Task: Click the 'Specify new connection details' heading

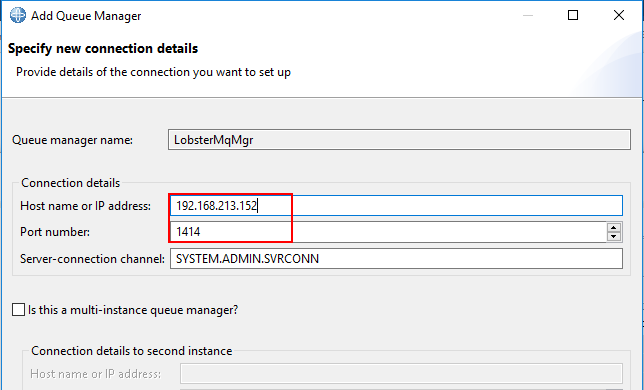Action: click(103, 48)
